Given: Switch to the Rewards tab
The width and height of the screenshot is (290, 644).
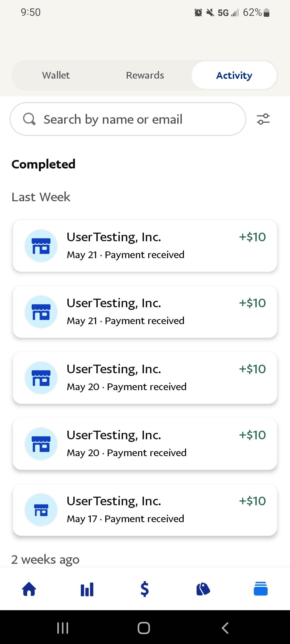Looking at the screenshot, I should pyautogui.click(x=145, y=75).
